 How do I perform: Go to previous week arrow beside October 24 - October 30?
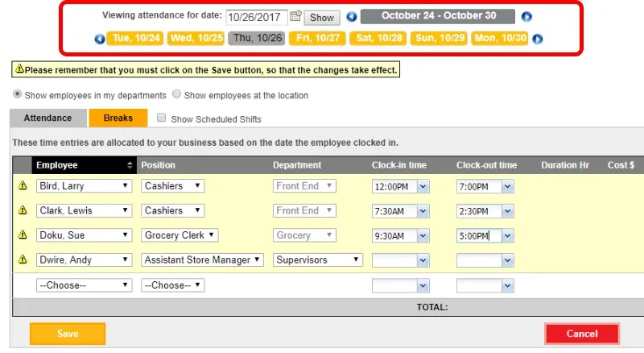click(352, 16)
